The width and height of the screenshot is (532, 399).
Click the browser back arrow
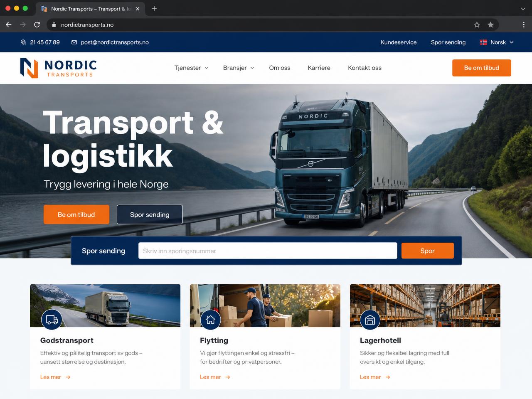tap(9, 25)
